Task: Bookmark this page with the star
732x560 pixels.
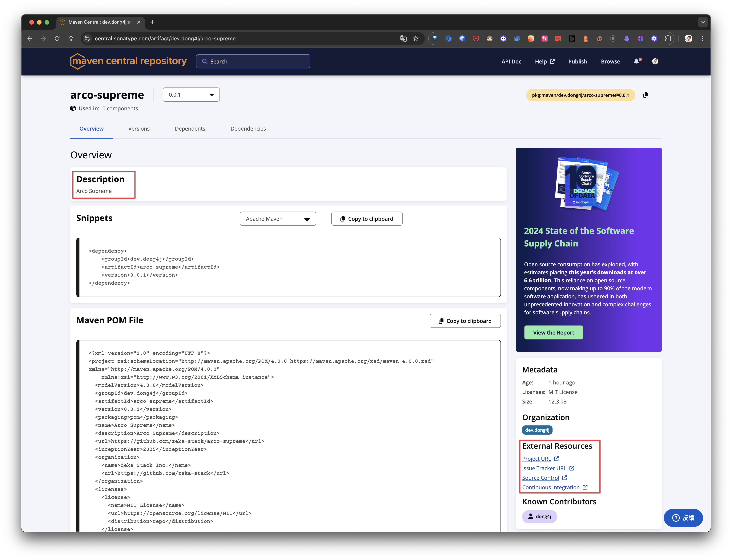Action: point(416,39)
